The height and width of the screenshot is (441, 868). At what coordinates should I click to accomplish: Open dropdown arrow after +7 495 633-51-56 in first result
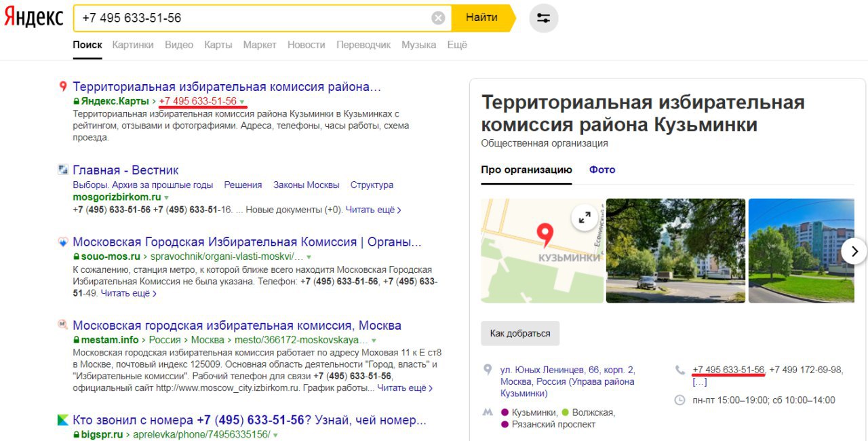[242, 102]
